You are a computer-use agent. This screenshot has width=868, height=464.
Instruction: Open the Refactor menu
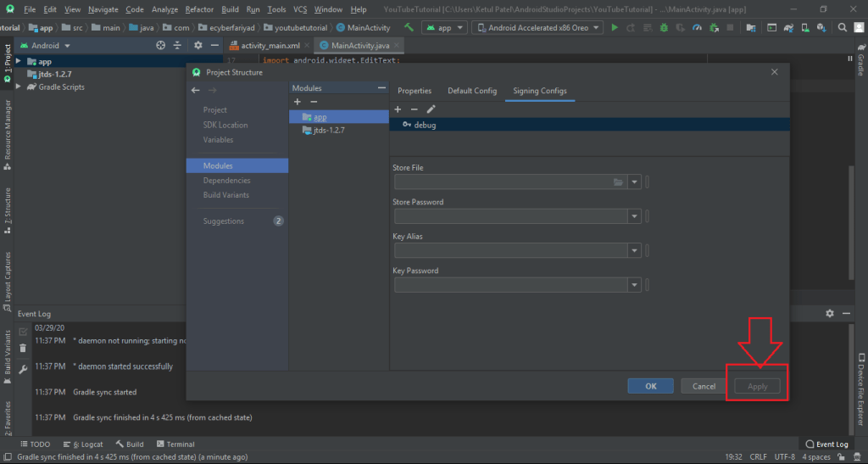click(199, 9)
